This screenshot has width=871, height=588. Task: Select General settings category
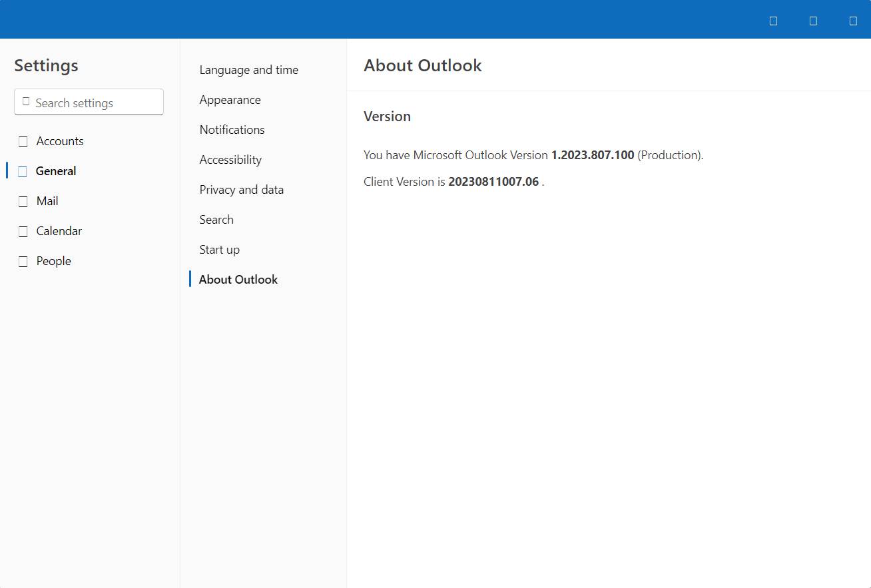point(89,171)
